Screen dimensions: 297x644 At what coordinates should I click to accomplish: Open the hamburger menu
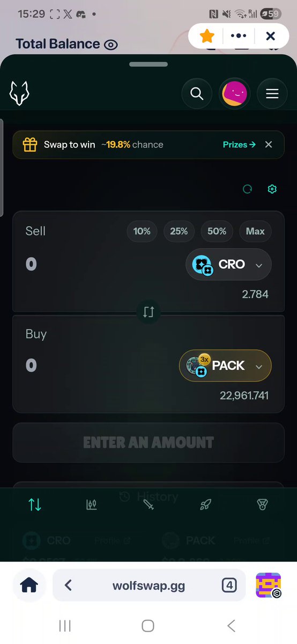click(x=272, y=94)
